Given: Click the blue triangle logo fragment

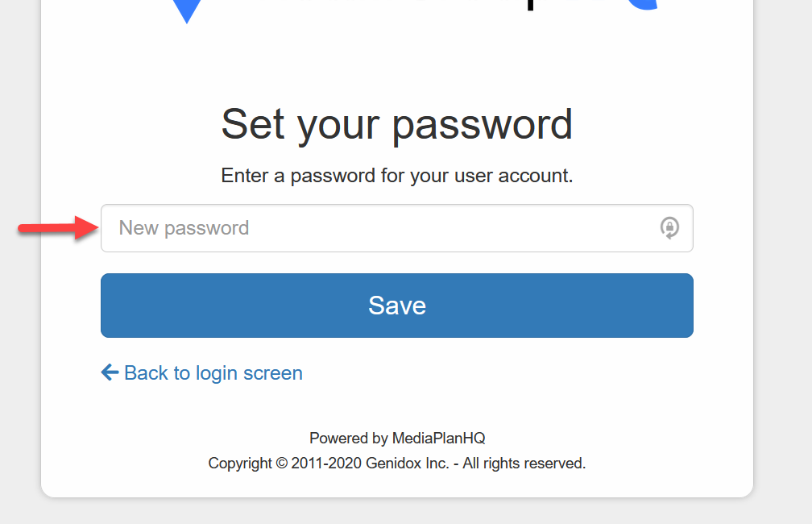Looking at the screenshot, I should tap(186, 10).
